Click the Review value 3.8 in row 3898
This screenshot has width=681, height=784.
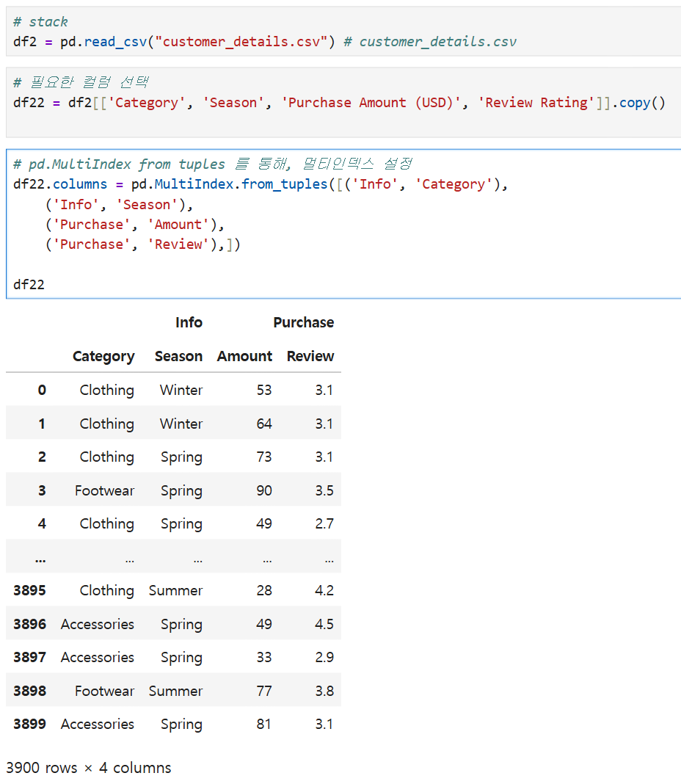324,691
